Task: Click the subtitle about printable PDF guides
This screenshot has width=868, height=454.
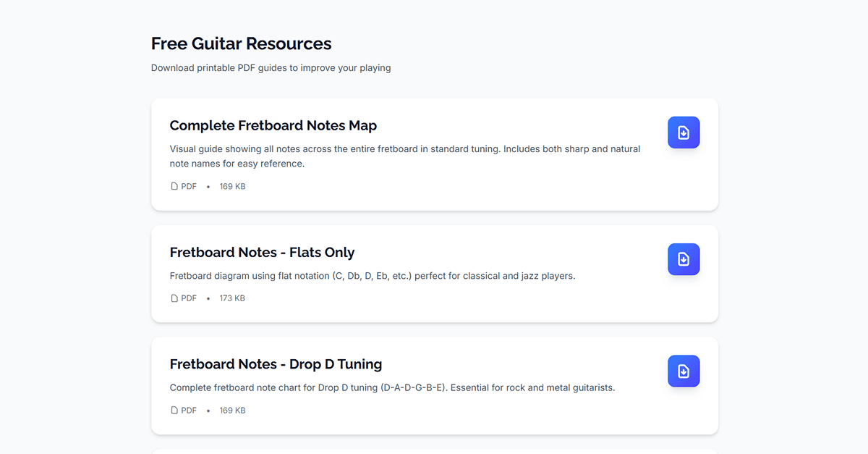Action: click(x=271, y=67)
